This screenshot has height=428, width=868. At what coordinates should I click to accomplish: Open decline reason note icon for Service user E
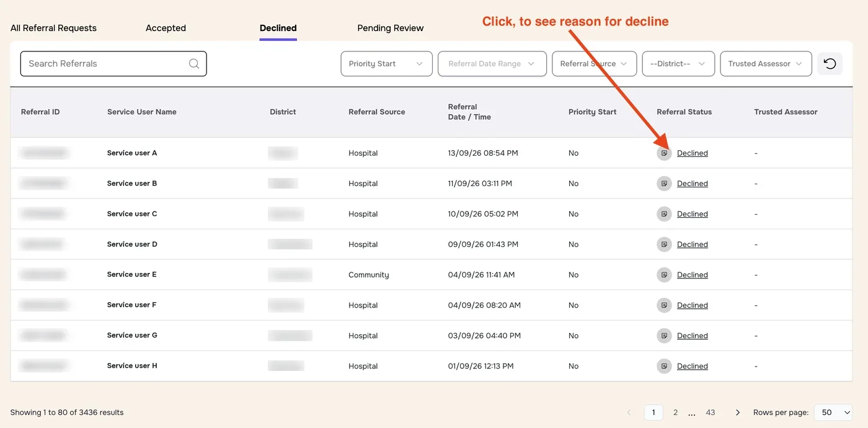point(664,274)
